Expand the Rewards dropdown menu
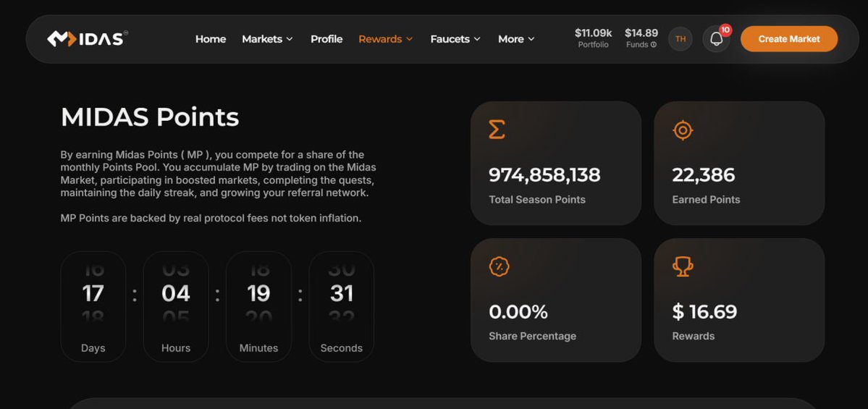This screenshot has height=409, width=868. tap(386, 39)
